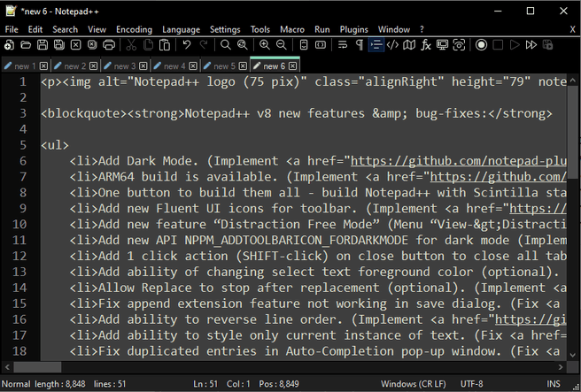Click UTF-8 encoding in status bar

471,384
